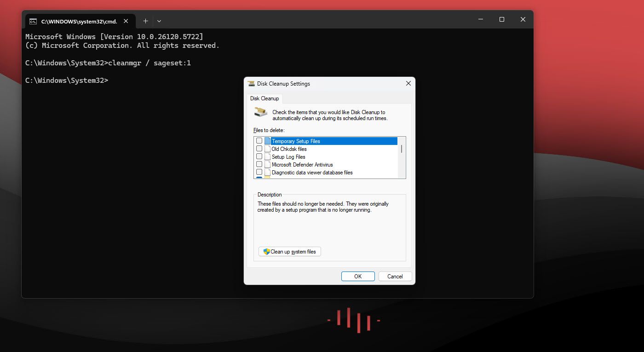644x352 pixels.
Task: Select the cmd.exe terminal tab
Action: tap(80, 21)
